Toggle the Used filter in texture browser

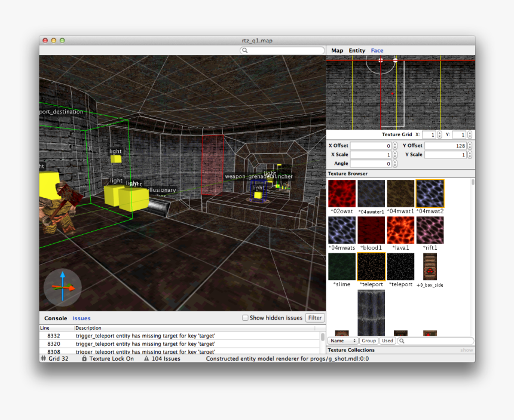[387, 341]
